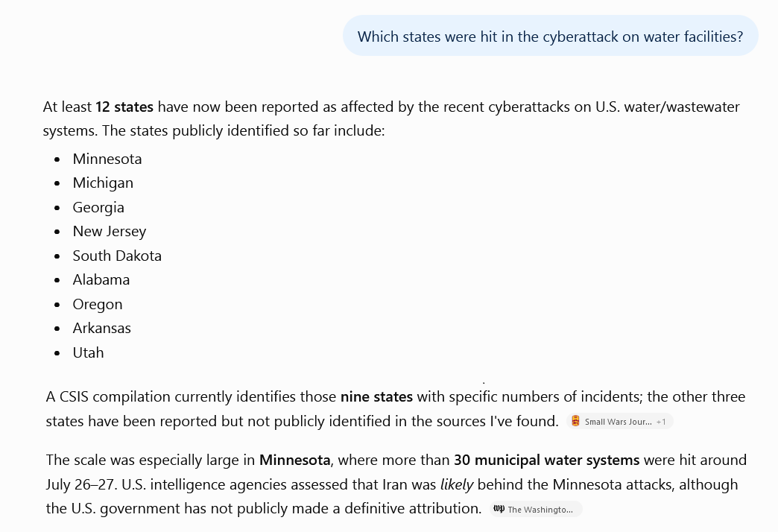Click the italic word 'likely'

click(457, 484)
